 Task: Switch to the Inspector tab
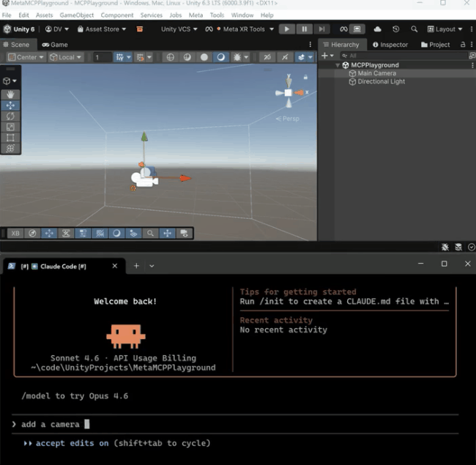390,45
